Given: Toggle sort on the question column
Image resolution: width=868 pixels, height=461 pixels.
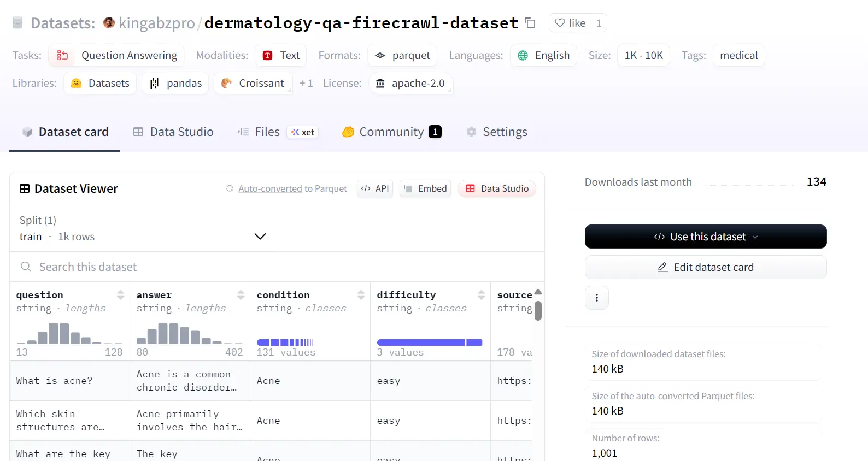Looking at the screenshot, I should [x=120, y=295].
